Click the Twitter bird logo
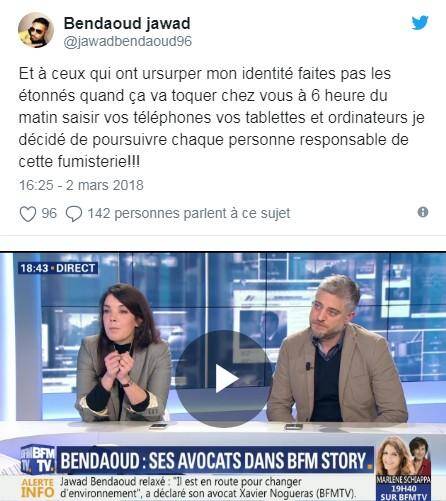The height and width of the screenshot is (501, 446). [420, 23]
